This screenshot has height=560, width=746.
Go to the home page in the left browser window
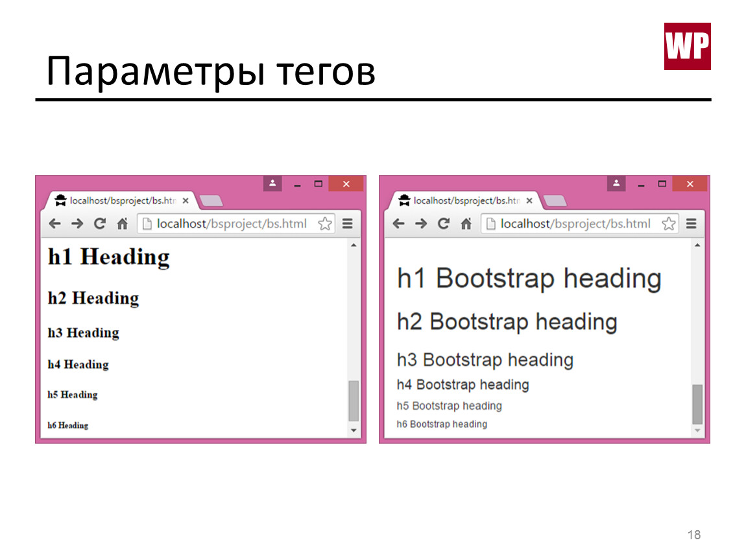(122, 224)
